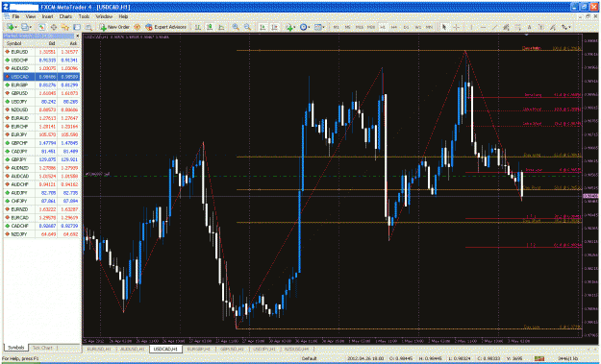This screenshot has width=601, height=364.
Task: Click the MetaEditor diamond icon
Action: coord(137,27)
